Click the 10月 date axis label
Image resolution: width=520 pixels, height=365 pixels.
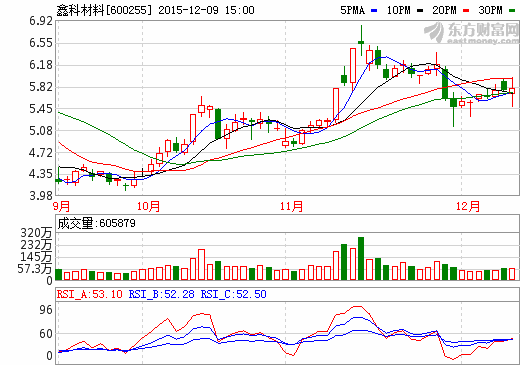coord(148,206)
